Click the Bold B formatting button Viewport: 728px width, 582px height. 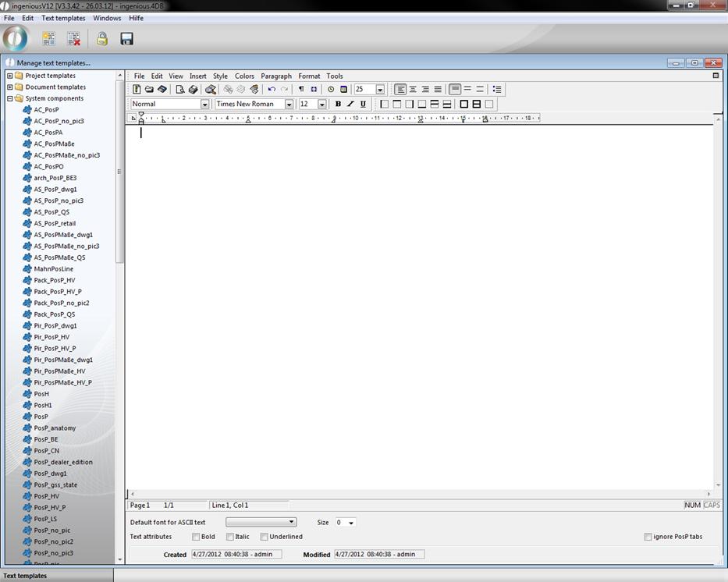[338, 105]
